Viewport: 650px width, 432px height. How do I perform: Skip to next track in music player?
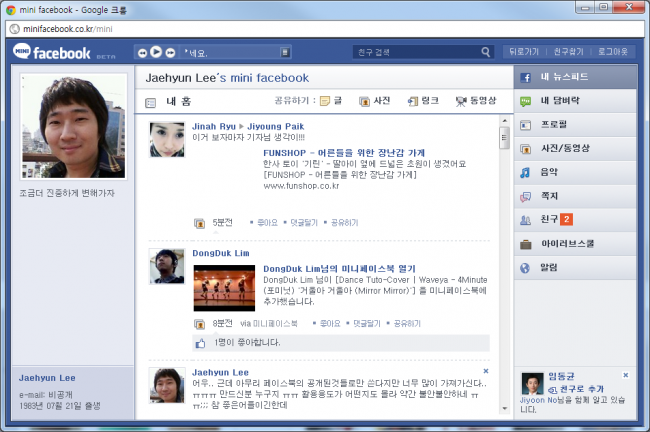click(170, 53)
